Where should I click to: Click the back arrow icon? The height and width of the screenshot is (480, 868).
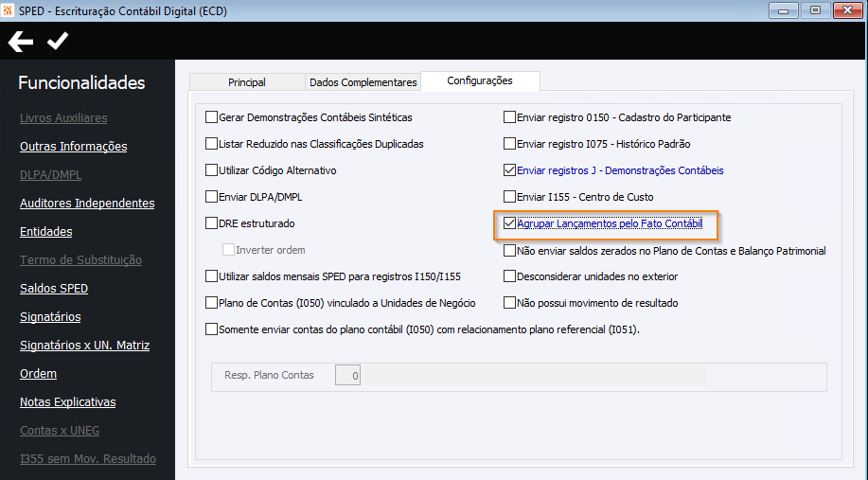pyautogui.click(x=21, y=42)
